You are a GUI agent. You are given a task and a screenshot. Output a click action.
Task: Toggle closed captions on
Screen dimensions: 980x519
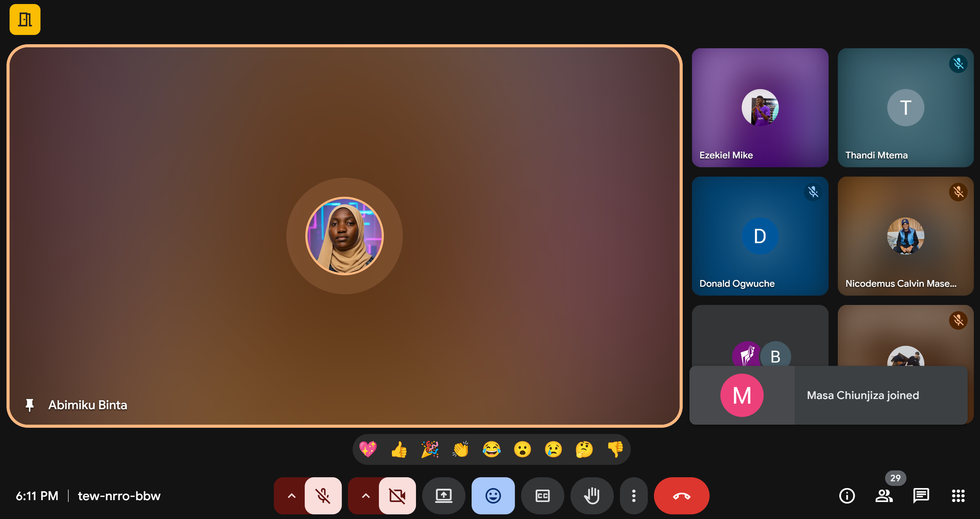pos(542,496)
